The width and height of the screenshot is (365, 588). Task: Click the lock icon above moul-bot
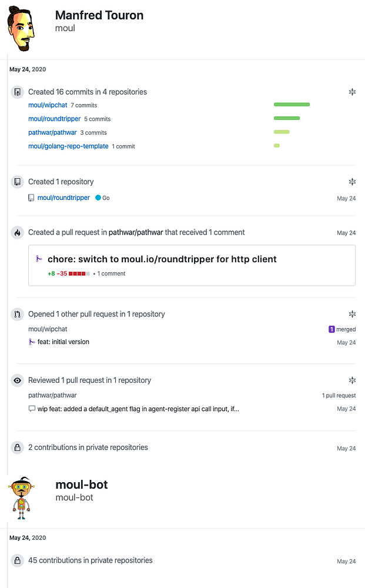pos(17,448)
